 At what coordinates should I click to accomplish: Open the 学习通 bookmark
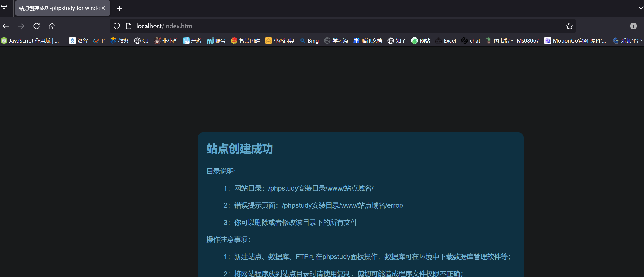(x=336, y=41)
